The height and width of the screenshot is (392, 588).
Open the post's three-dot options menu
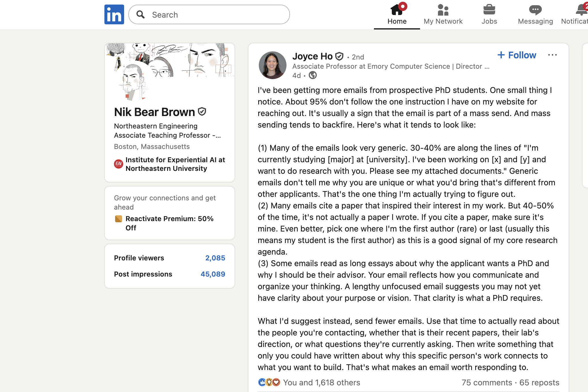[552, 55]
